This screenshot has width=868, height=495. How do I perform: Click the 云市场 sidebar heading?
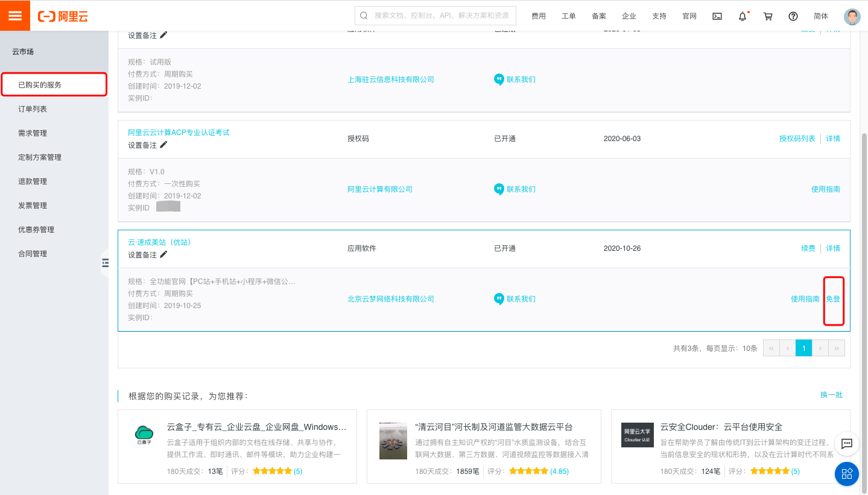(23, 52)
